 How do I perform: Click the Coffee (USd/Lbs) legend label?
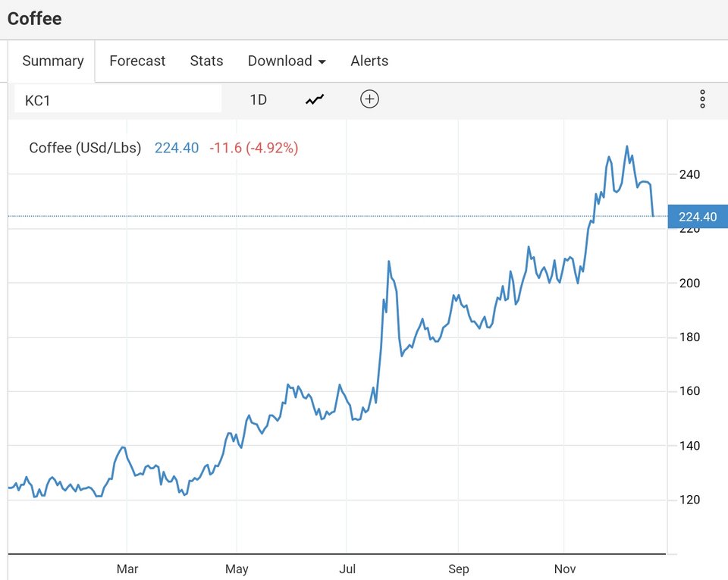click(x=85, y=148)
